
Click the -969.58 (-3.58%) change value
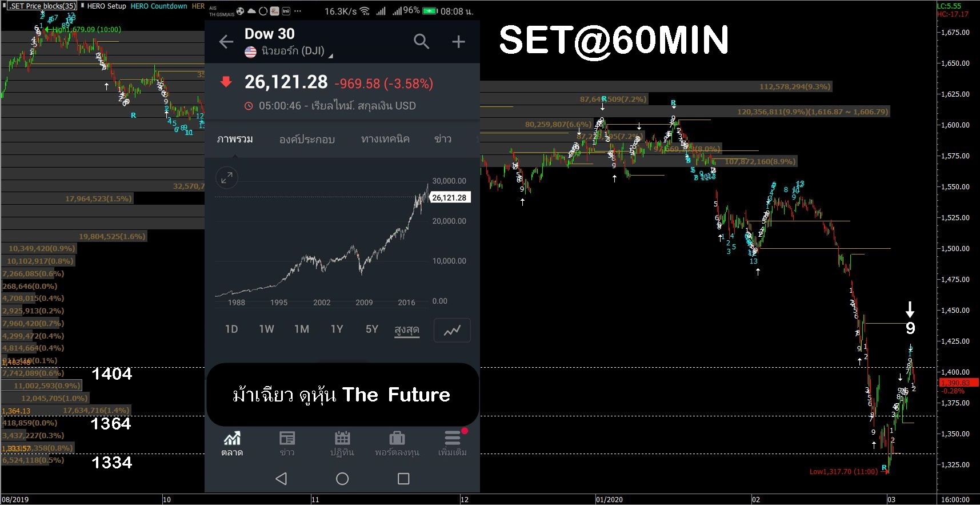(x=383, y=84)
